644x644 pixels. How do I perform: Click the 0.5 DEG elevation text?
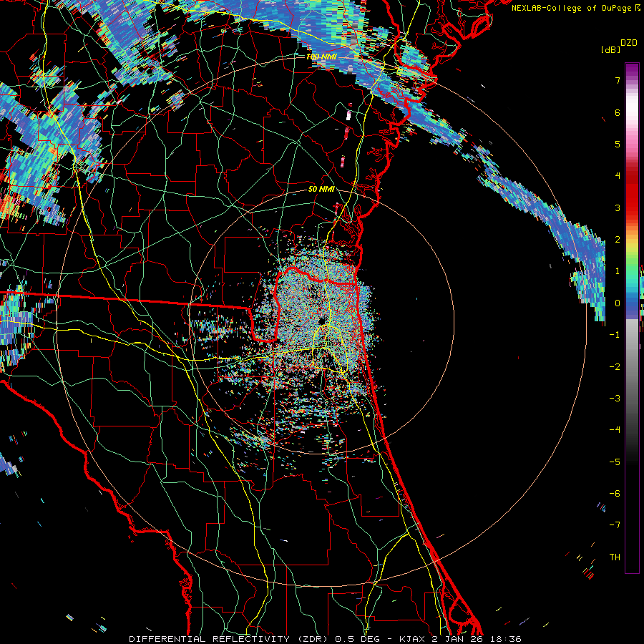pos(356,639)
